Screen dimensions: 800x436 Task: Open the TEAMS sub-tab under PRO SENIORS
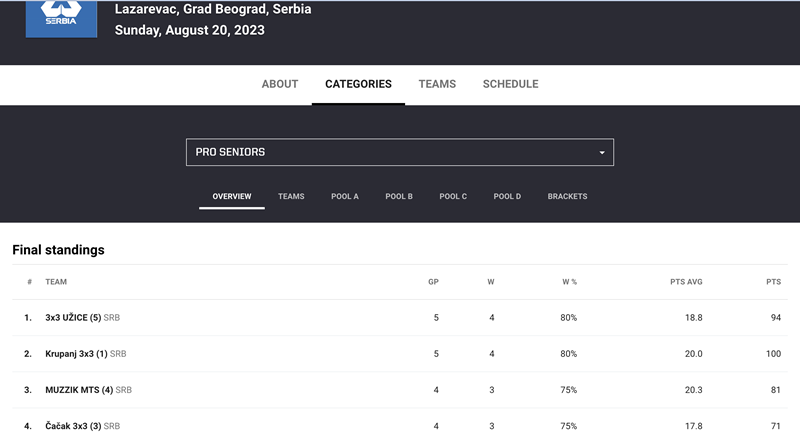pyautogui.click(x=291, y=196)
